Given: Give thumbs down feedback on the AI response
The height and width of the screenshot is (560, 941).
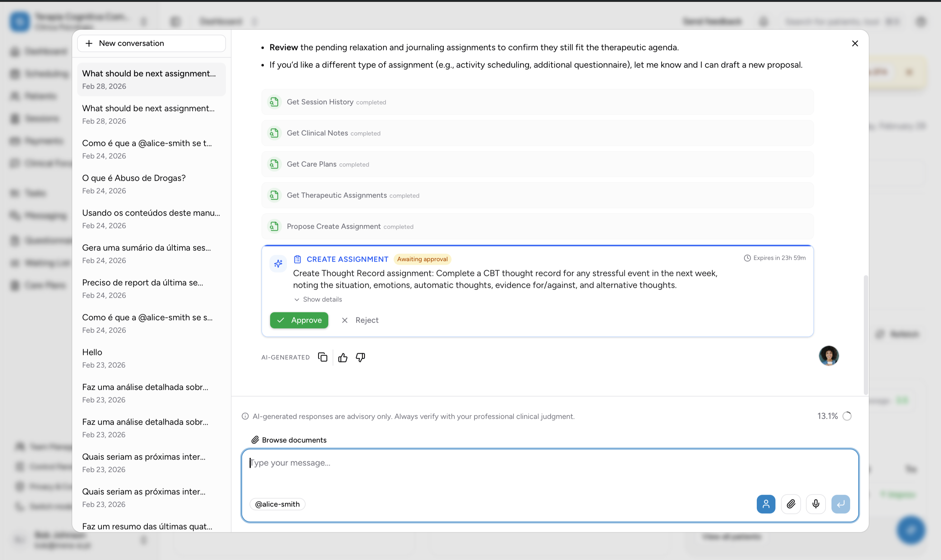Looking at the screenshot, I should [360, 357].
